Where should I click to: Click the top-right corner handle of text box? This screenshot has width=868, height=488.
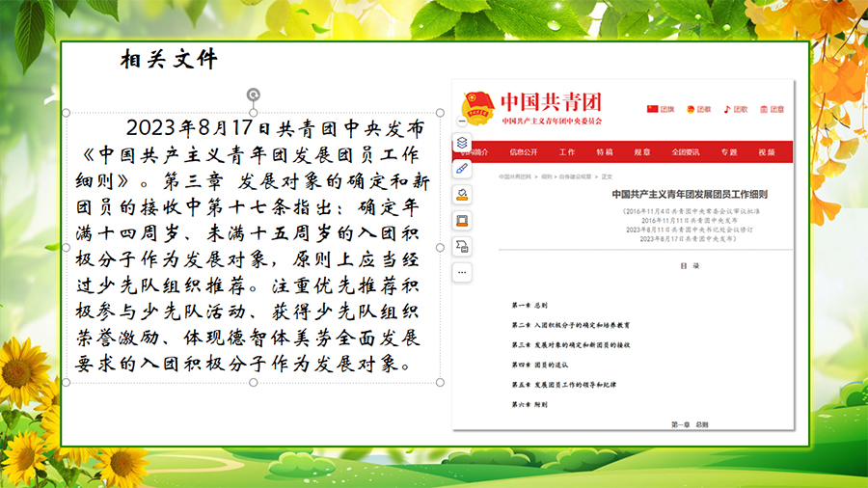tap(440, 113)
